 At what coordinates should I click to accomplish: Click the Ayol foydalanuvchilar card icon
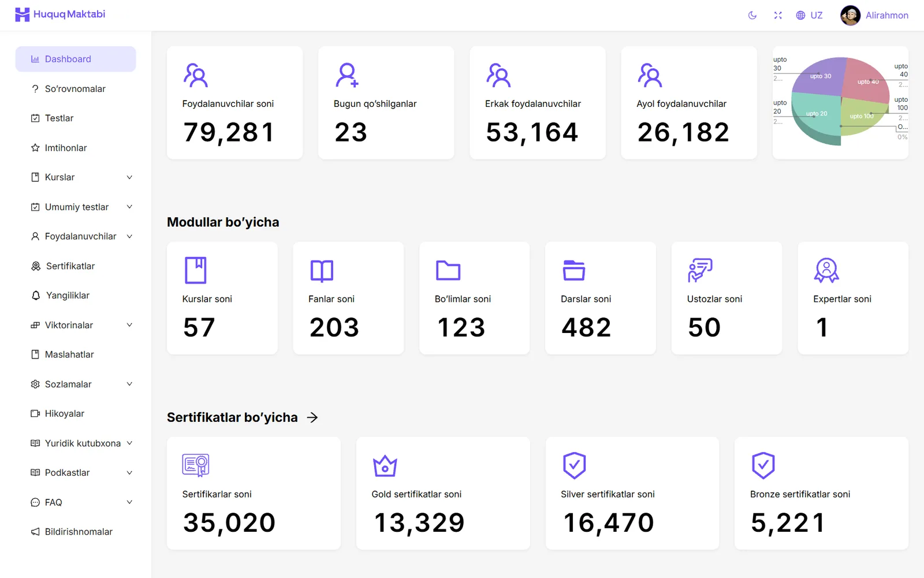[650, 75]
